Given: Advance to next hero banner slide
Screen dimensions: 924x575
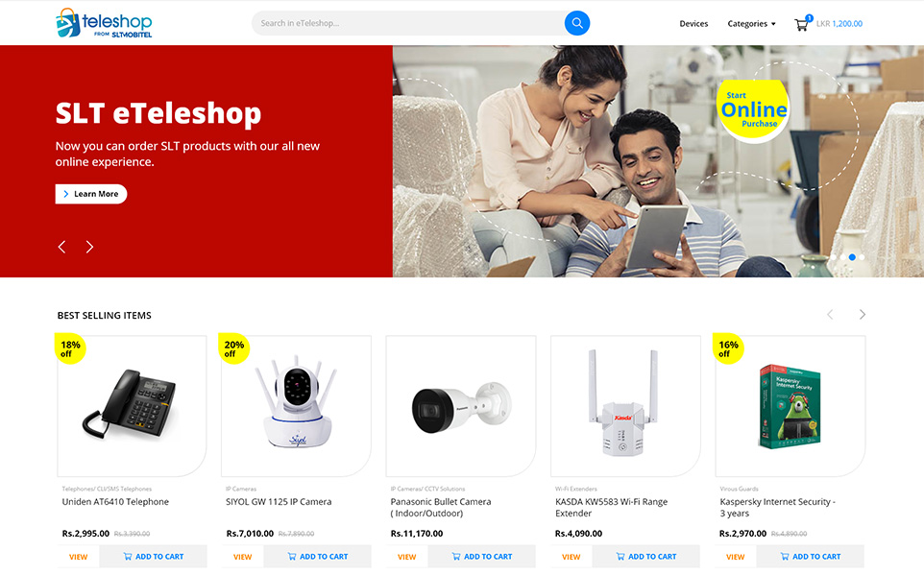Looking at the screenshot, I should coord(89,247).
